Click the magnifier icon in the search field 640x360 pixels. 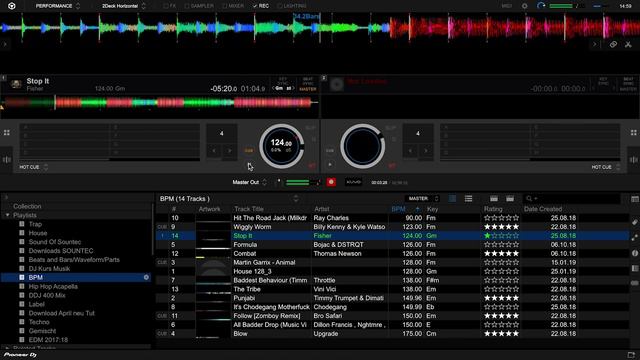[x=529, y=199]
